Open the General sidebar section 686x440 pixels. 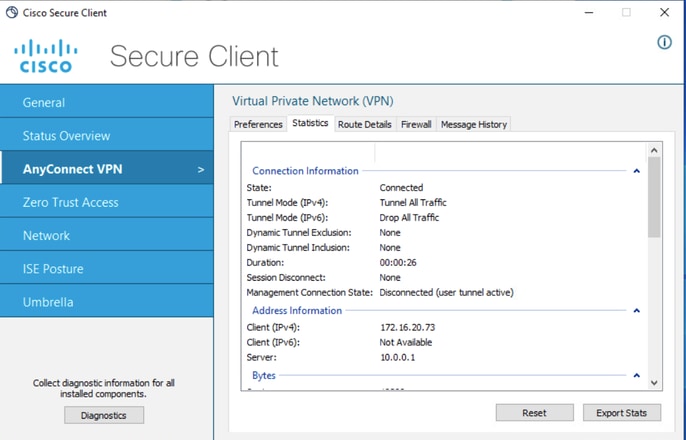point(107,102)
